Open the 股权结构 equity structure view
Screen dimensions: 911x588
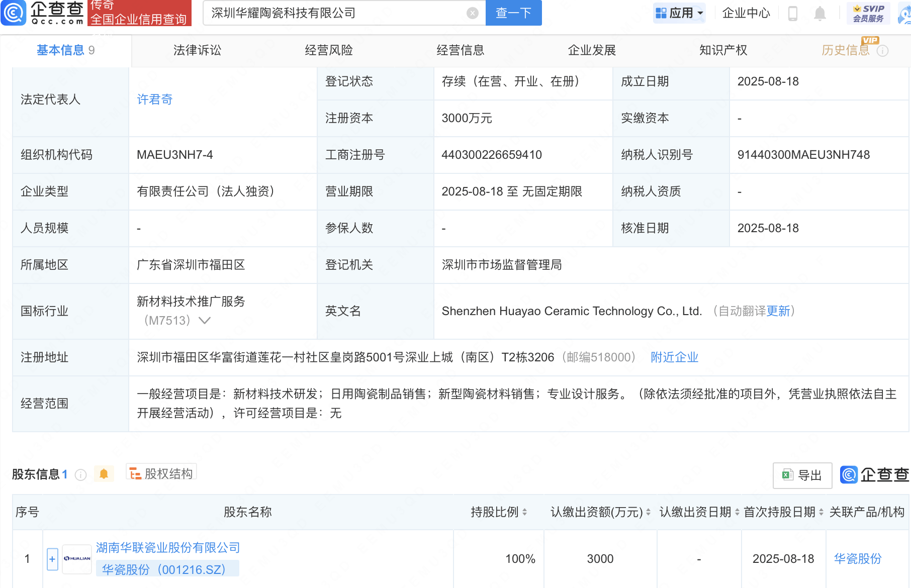pos(160,473)
